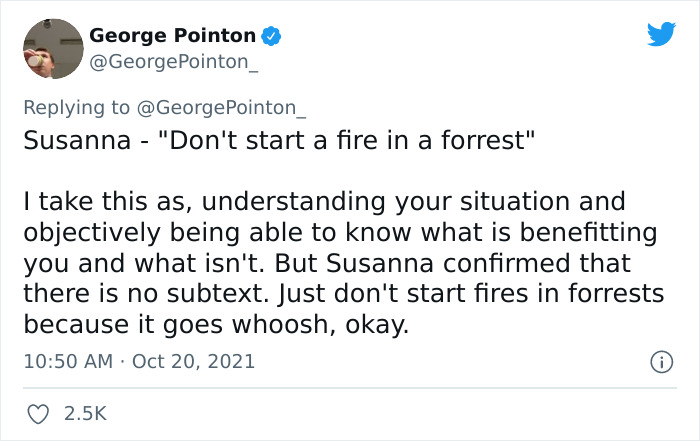Viewport: 700px width, 441px height.
Task: Click the 2.5K likes count
Action: [85, 413]
